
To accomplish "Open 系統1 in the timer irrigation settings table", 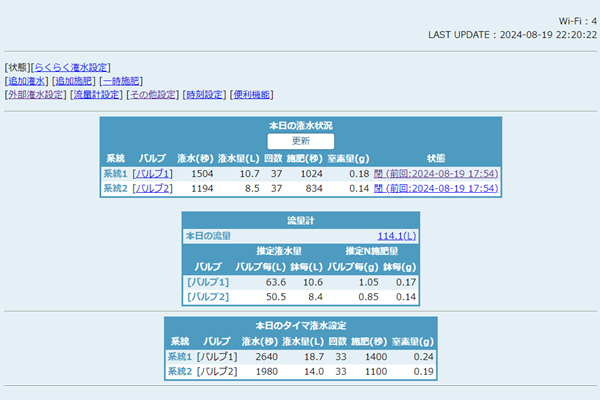I will (x=179, y=357).
